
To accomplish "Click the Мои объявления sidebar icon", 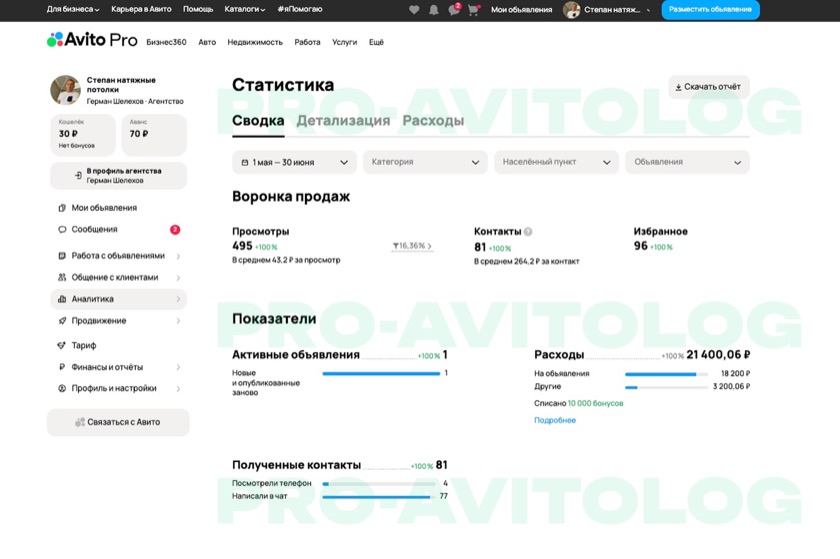I will point(62,208).
